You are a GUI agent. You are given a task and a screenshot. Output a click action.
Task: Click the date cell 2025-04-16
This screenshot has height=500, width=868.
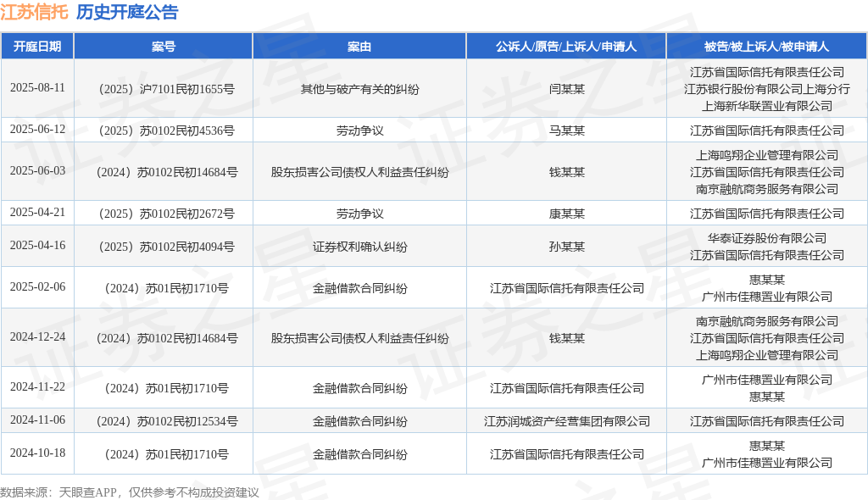[37, 246]
